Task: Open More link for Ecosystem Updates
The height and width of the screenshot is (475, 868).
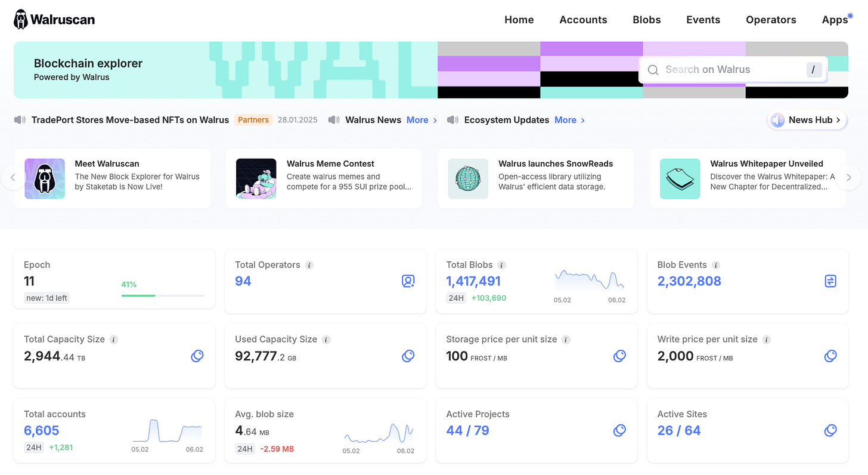Action: 569,120
